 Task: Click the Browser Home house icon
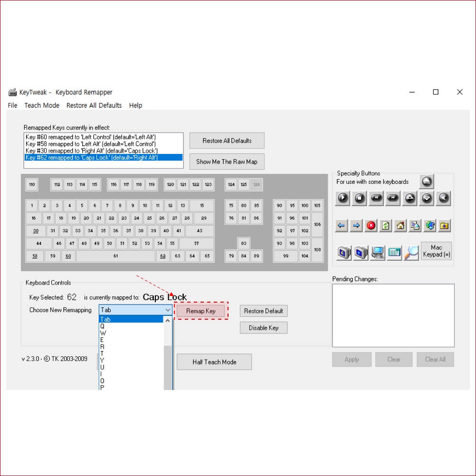click(400, 226)
